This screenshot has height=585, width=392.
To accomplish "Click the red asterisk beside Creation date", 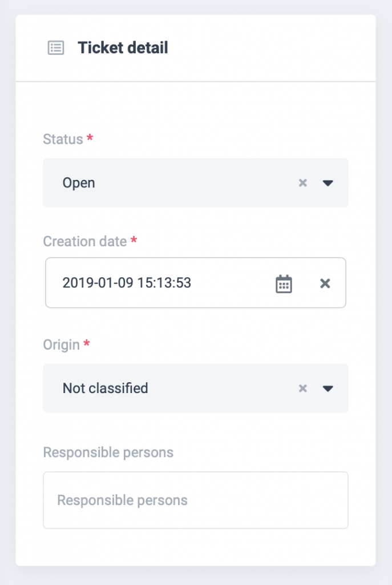I will click(134, 241).
